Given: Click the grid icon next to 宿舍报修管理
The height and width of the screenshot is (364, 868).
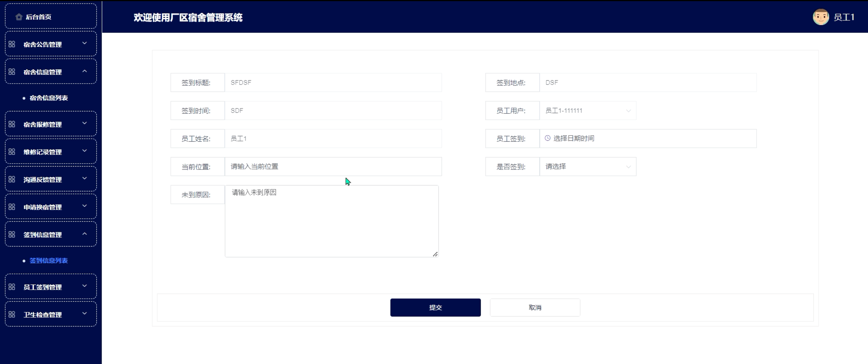Looking at the screenshot, I should (x=12, y=124).
